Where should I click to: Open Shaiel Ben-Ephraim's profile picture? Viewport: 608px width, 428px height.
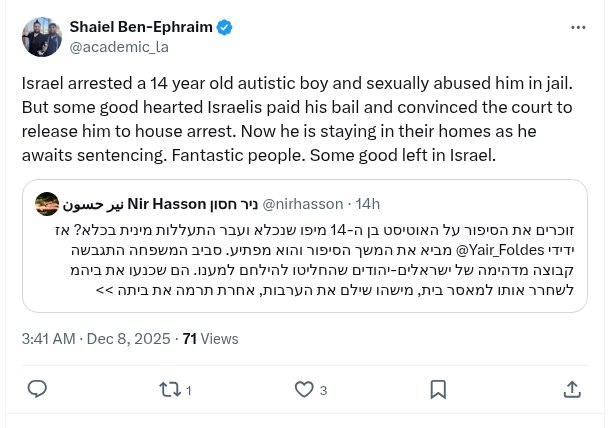click(x=40, y=37)
